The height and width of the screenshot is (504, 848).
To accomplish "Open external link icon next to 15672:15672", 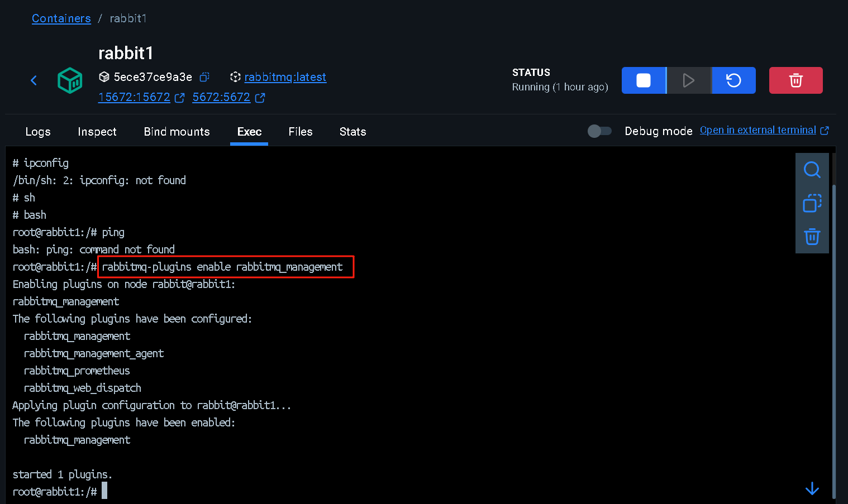I will [179, 98].
